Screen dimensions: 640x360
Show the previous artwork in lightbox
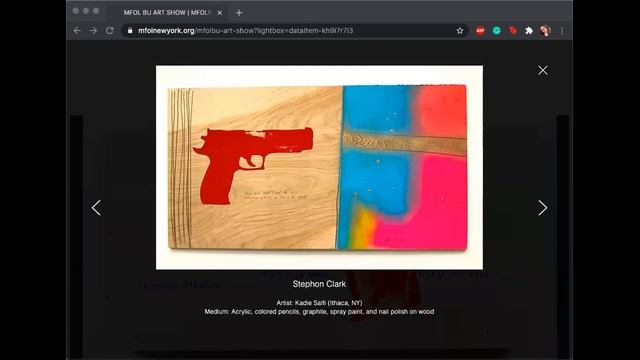[x=96, y=208]
